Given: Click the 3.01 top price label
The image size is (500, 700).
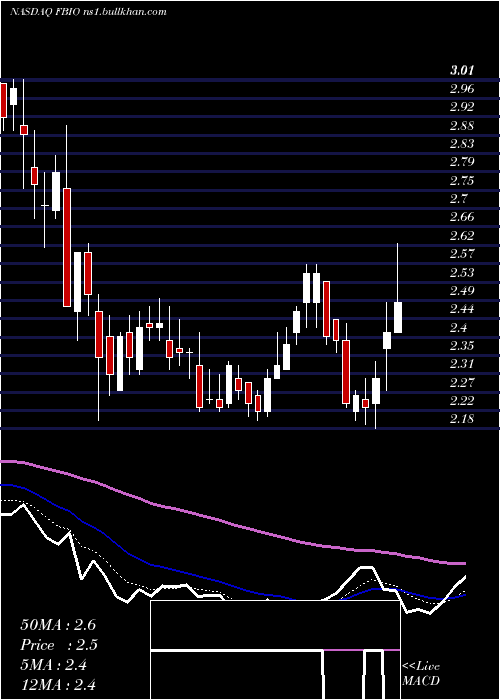Looking at the screenshot, I should pyautogui.click(x=462, y=70).
